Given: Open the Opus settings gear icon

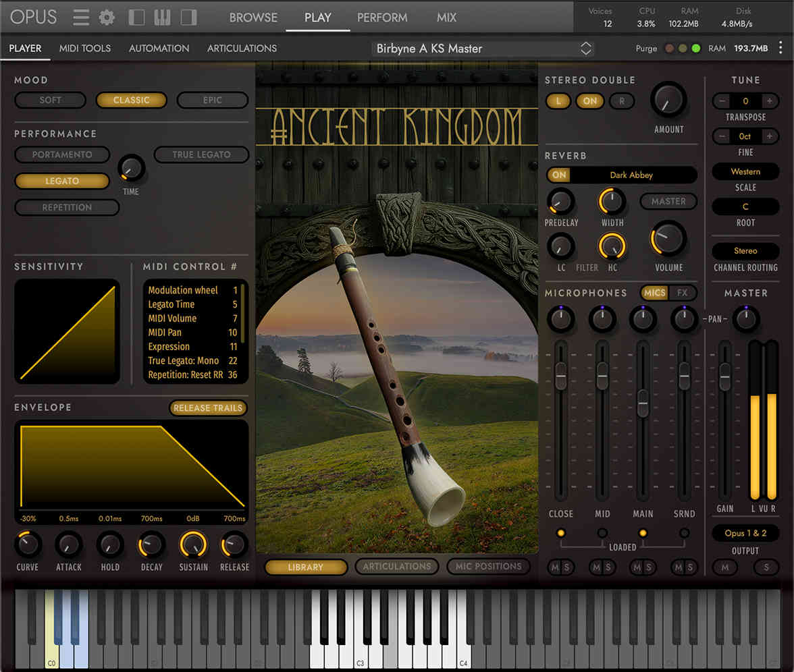Looking at the screenshot, I should pos(106,18).
